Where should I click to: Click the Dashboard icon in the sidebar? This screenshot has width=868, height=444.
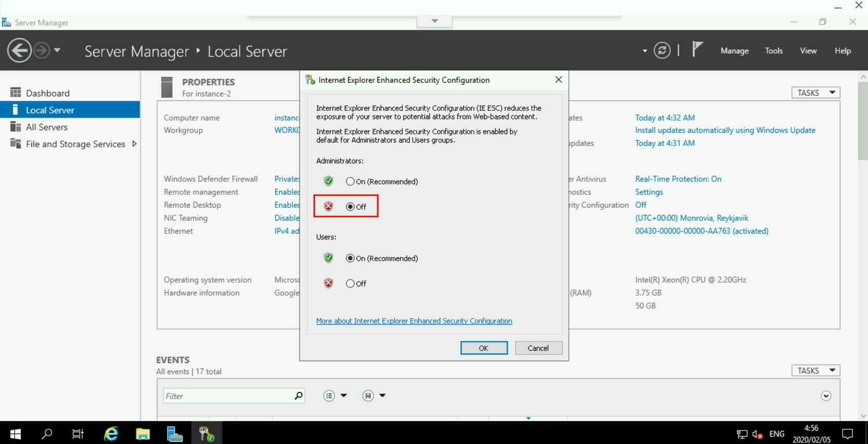(x=16, y=93)
